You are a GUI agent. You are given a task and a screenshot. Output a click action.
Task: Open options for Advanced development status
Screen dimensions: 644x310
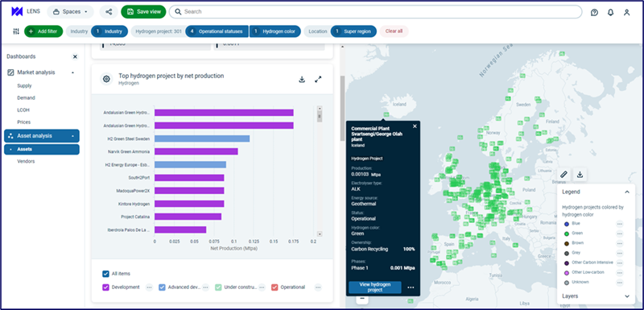point(205,287)
